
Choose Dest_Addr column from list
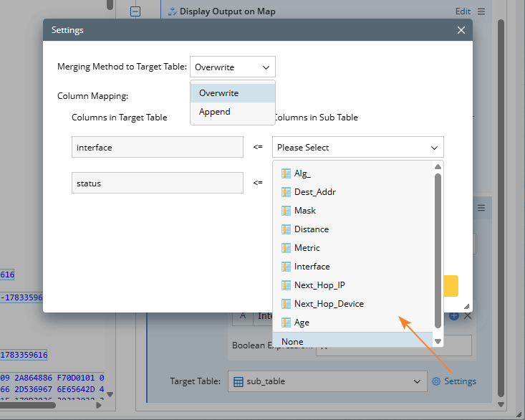(314, 192)
